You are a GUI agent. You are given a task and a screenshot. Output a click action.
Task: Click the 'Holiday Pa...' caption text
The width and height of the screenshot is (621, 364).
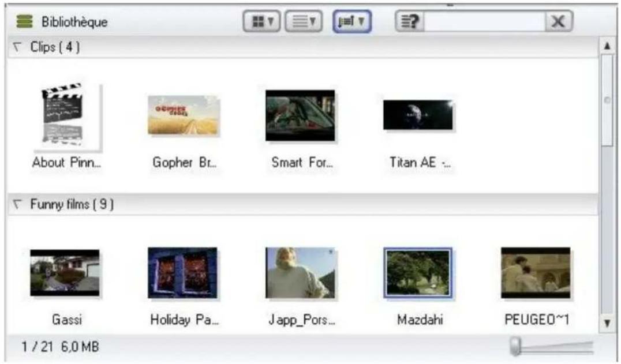pyautogui.click(x=184, y=320)
